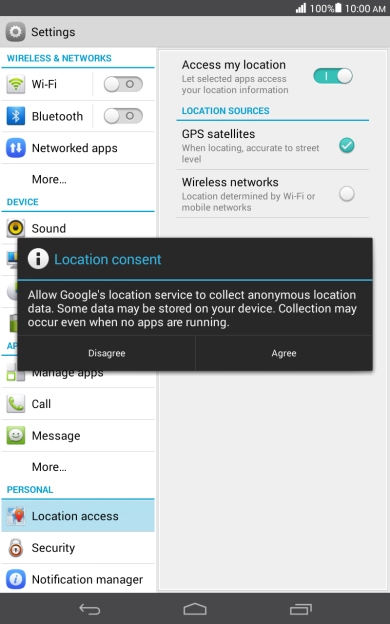Tap Agree in Location consent dialog
The height and width of the screenshot is (624, 390).
(x=284, y=353)
